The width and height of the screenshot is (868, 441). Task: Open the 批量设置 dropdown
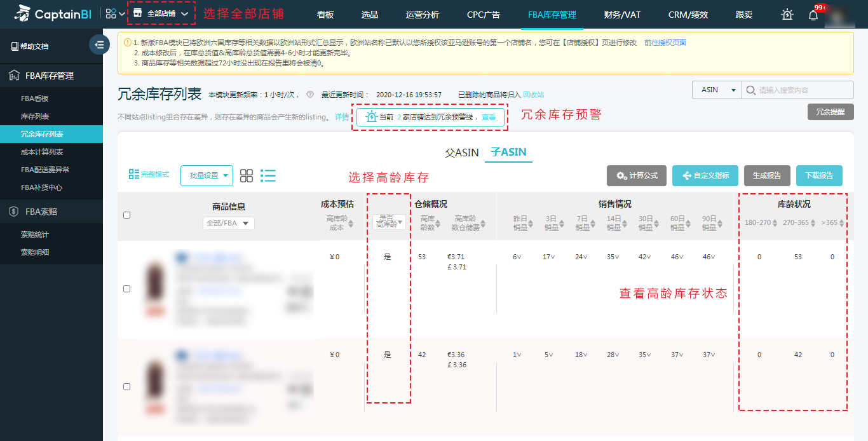tap(207, 176)
